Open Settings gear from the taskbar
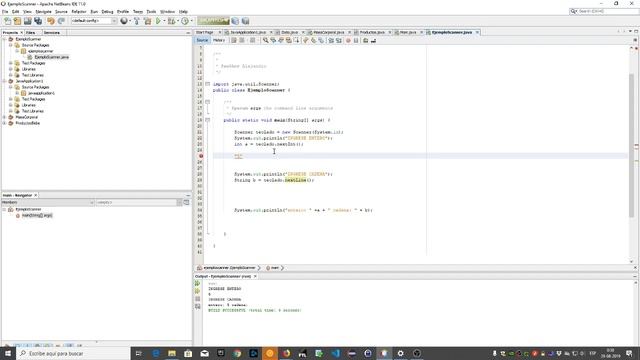Image resolution: width=640 pixels, height=360 pixels. point(400,353)
